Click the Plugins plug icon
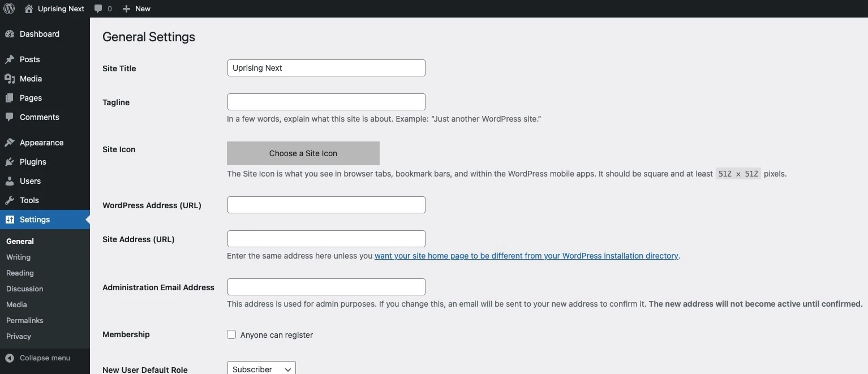Screen dimensions: 868x374 tap(10, 162)
